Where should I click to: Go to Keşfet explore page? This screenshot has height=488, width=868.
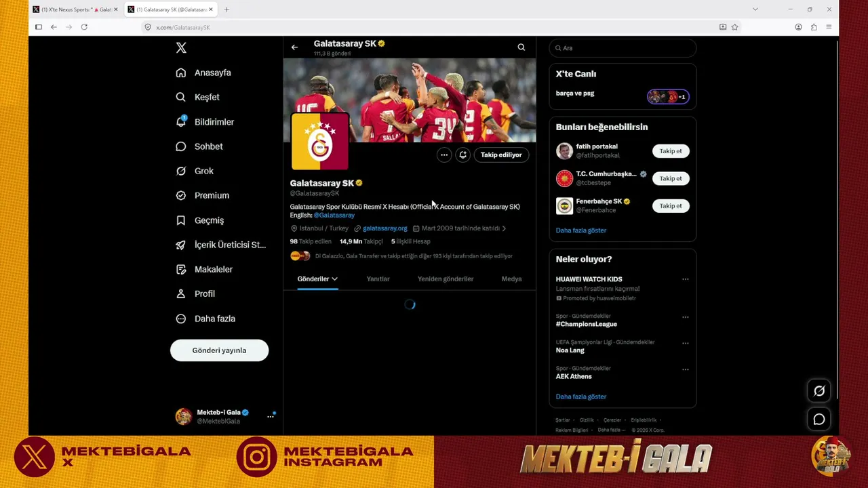point(197,97)
